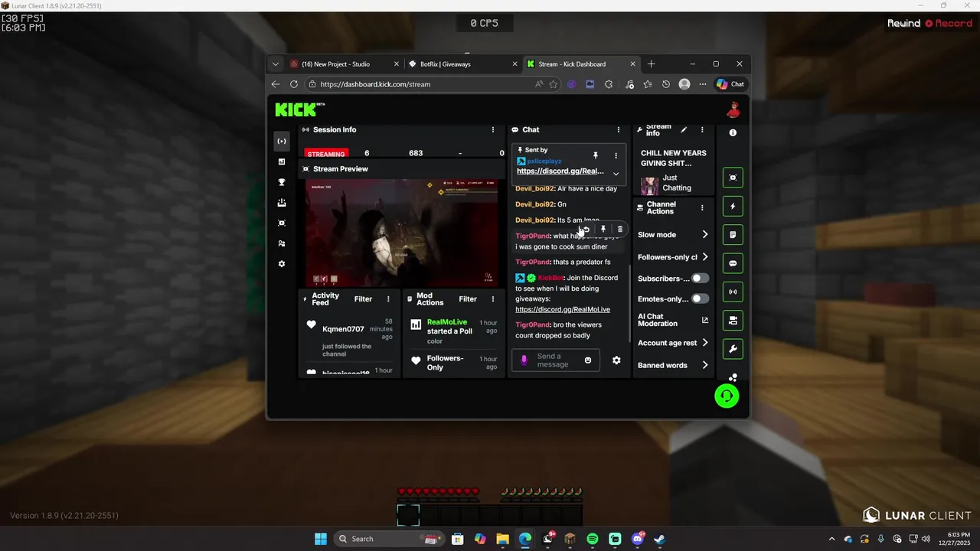The height and width of the screenshot is (551, 980).
Task: Toggle Subscribers-only chat switch
Action: tap(700, 279)
